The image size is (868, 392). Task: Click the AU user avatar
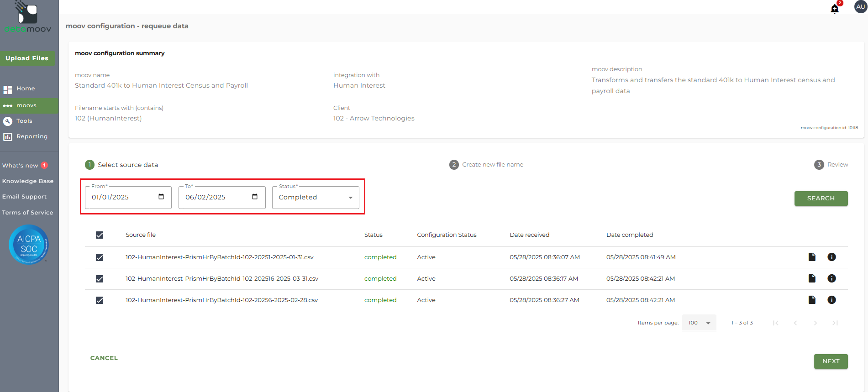coord(860,7)
